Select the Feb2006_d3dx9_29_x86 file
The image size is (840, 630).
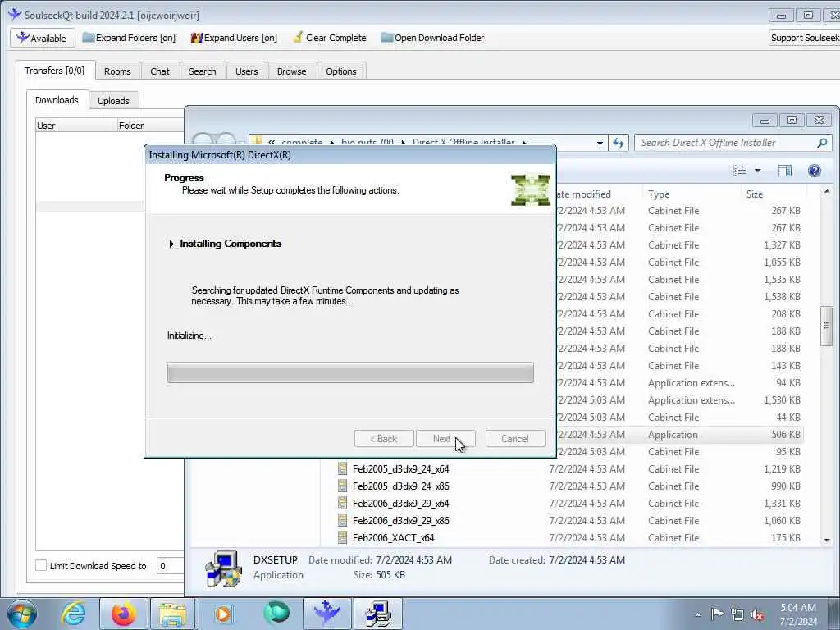click(x=400, y=520)
